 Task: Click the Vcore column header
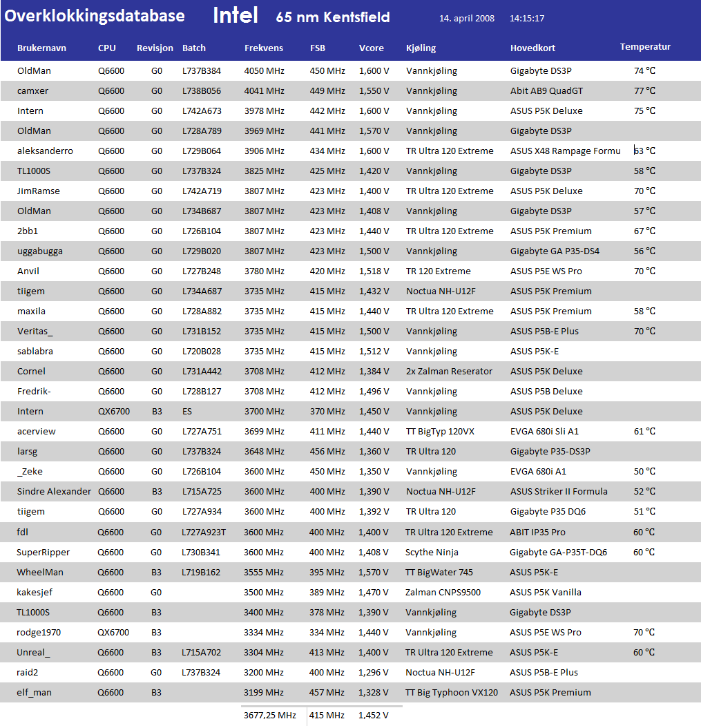coord(372,48)
